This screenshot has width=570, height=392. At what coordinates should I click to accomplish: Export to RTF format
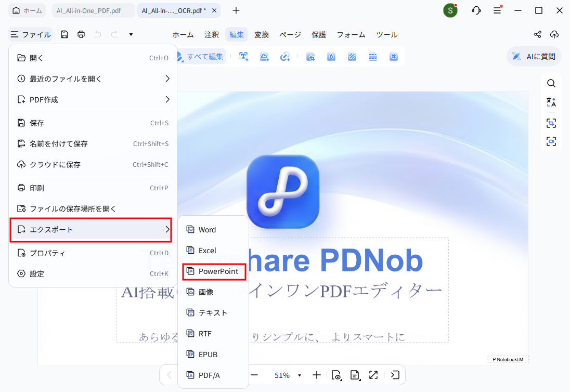213,333
